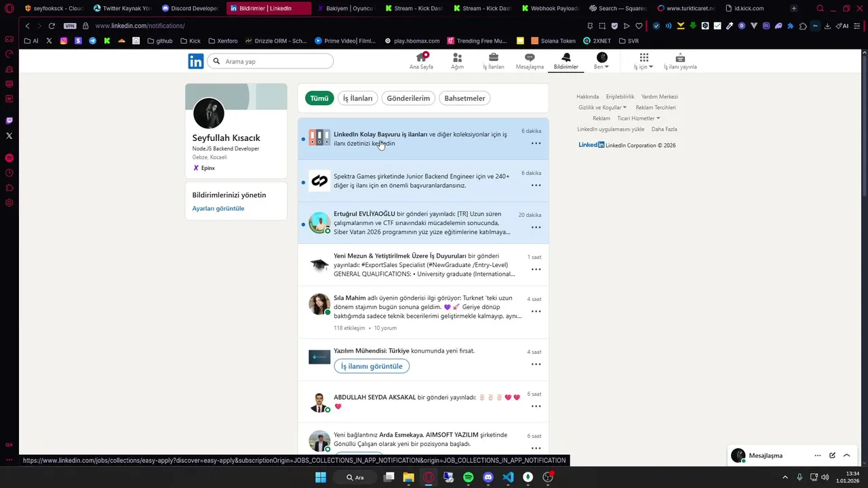Image resolution: width=868 pixels, height=488 pixels.
Task: Open a new browser tab
Action: pos(794,8)
